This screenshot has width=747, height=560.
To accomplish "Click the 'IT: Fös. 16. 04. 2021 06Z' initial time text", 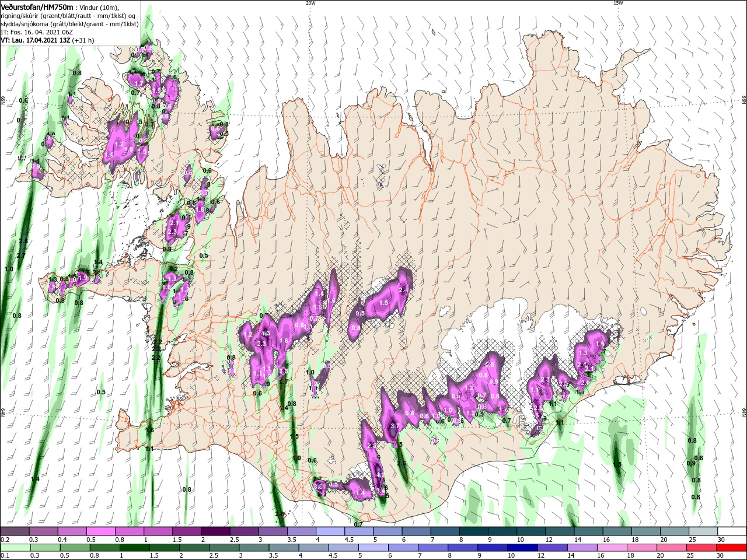I will [x=36, y=32].
